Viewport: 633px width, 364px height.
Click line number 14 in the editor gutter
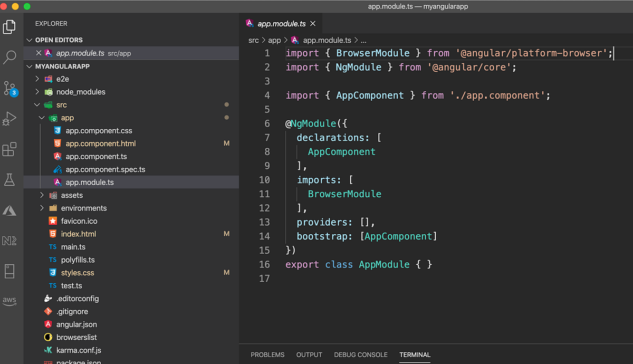point(264,236)
